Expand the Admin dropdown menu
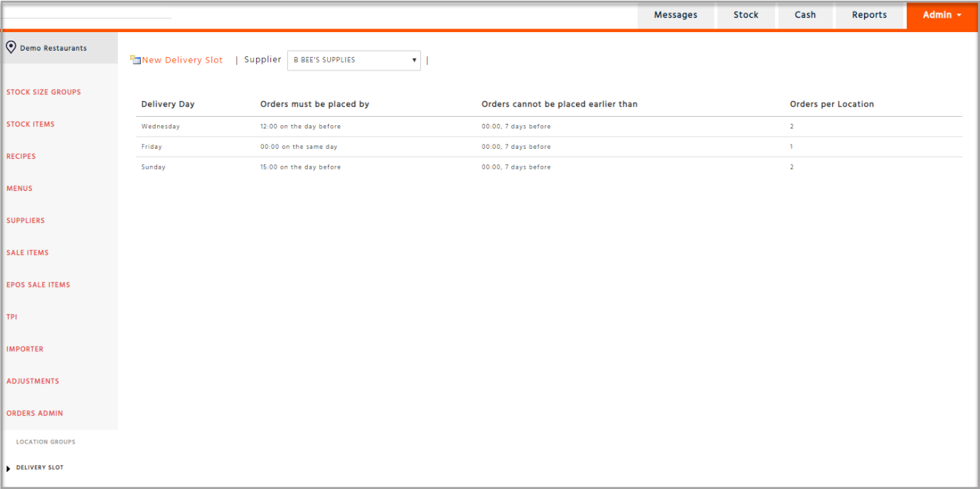Viewport: 980px width, 489px height. point(942,15)
